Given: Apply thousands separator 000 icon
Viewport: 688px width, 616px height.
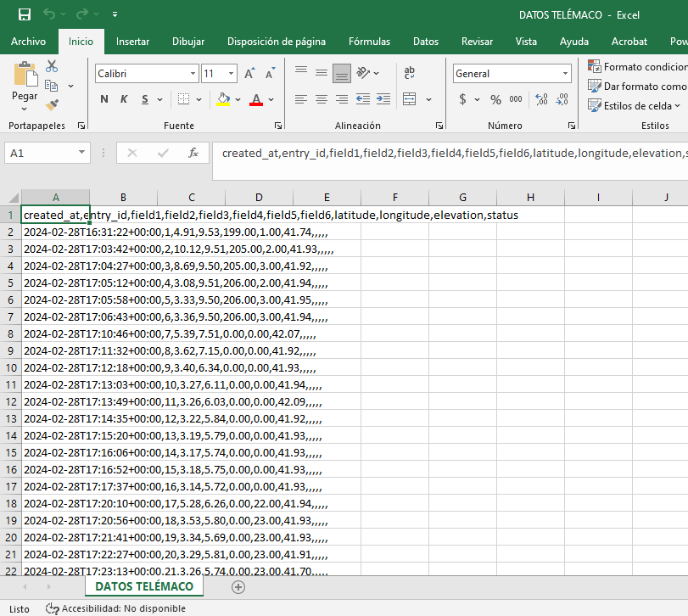Looking at the screenshot, I should (x=516, y=99).
